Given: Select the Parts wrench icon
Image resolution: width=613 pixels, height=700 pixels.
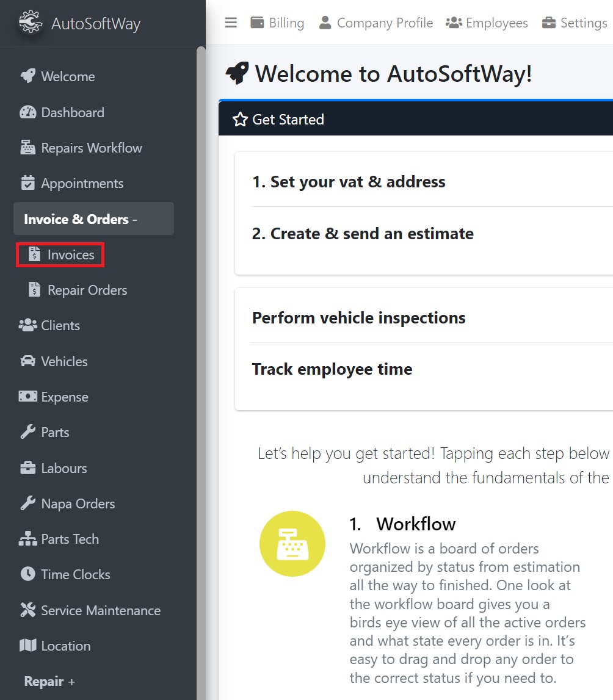Looking at the screenshot, I should pyautogui.click(x=27, y=432).
